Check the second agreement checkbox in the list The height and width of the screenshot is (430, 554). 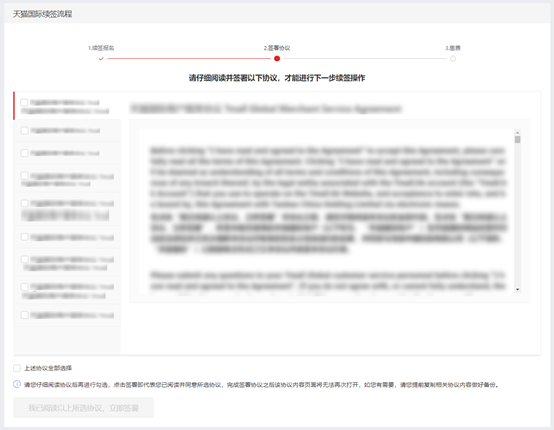(24, 130)
